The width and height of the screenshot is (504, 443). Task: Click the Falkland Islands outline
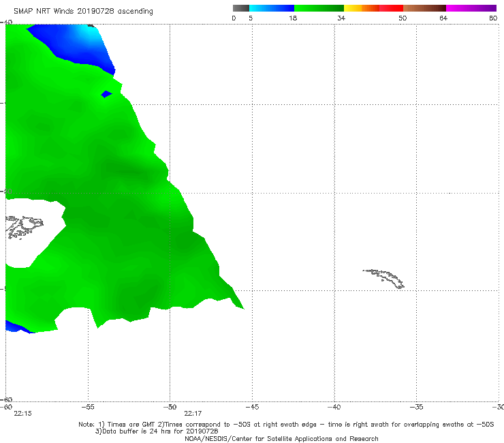(x=24, y=227)
